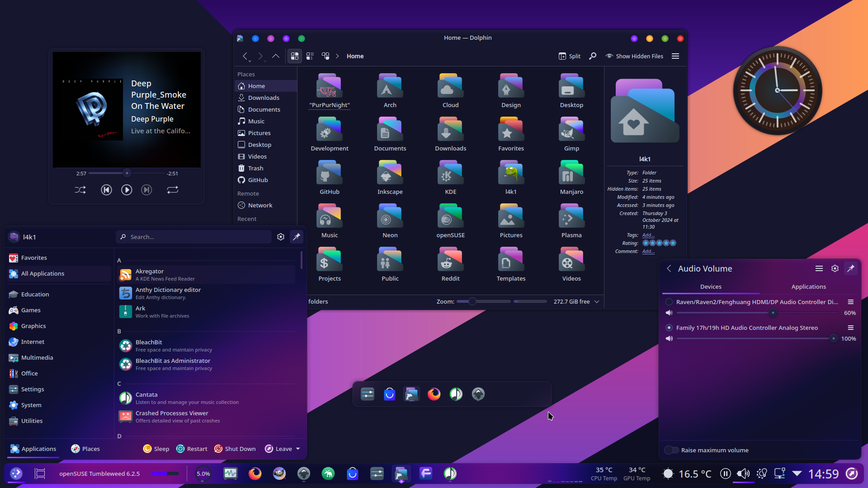Viewport: 868px width, 488px height.
Task: Click the Raven HDMI/DP device volume slider
Action: pos(757,313)
